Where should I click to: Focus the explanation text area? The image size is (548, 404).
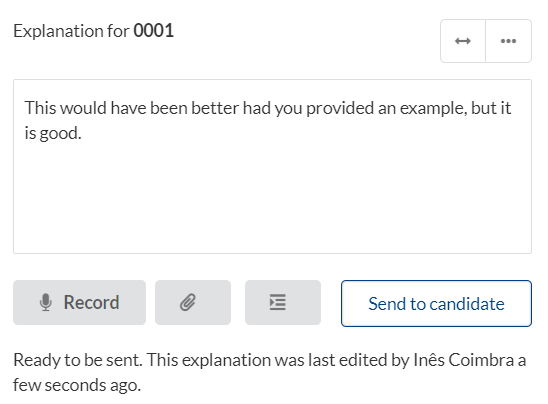(272, 166)
